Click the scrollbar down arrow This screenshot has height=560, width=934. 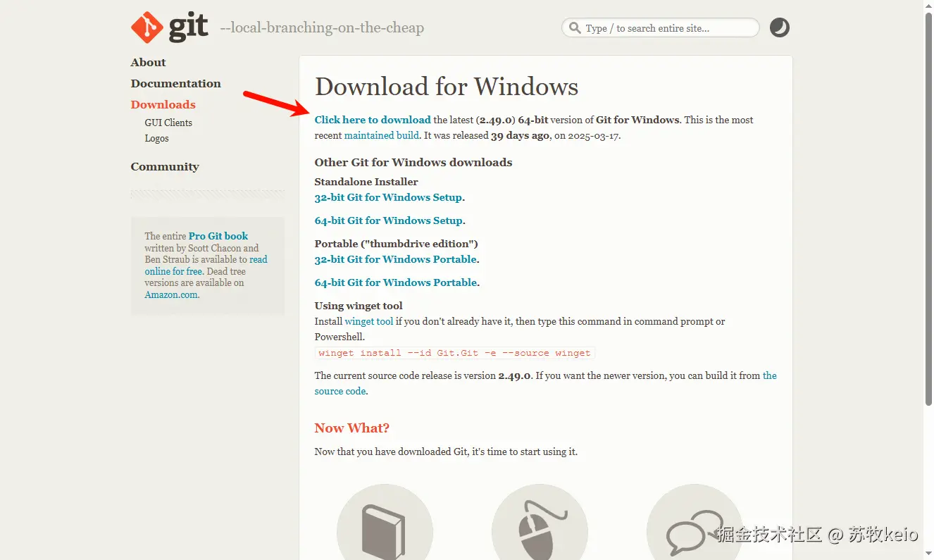click(x=928, y=554)
